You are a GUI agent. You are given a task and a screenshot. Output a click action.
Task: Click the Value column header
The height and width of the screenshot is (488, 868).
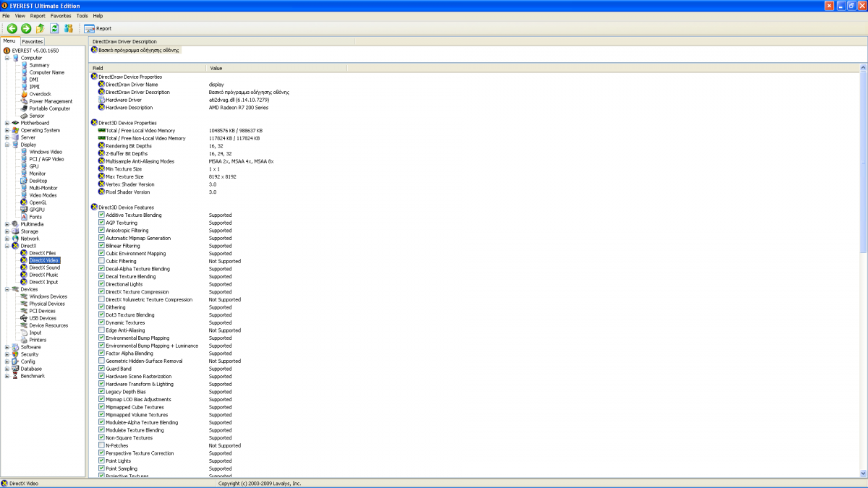tap(277, 68)
